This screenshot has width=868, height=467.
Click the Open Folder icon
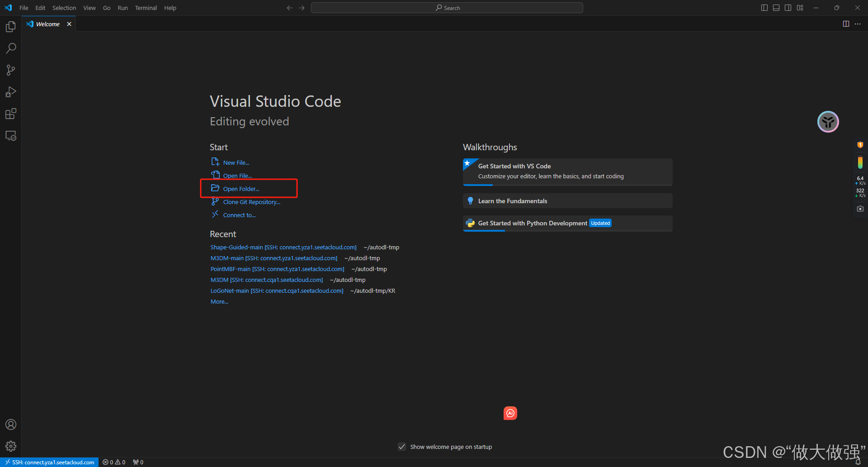point(215,188)
